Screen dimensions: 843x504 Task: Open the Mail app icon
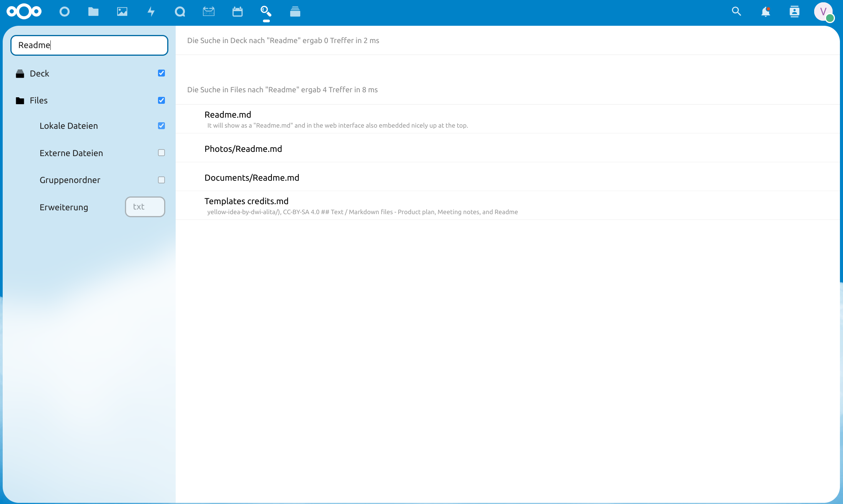[209, 12]
